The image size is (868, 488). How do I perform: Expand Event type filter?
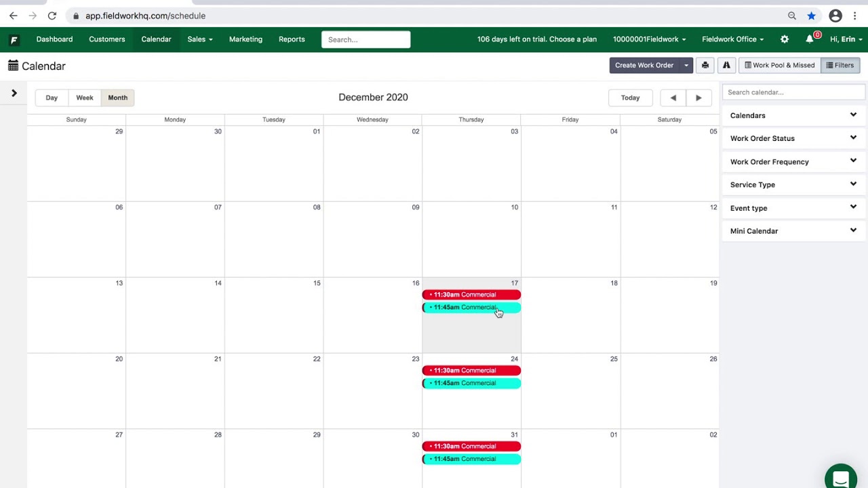pyautogui.click(x=793, y=208)
